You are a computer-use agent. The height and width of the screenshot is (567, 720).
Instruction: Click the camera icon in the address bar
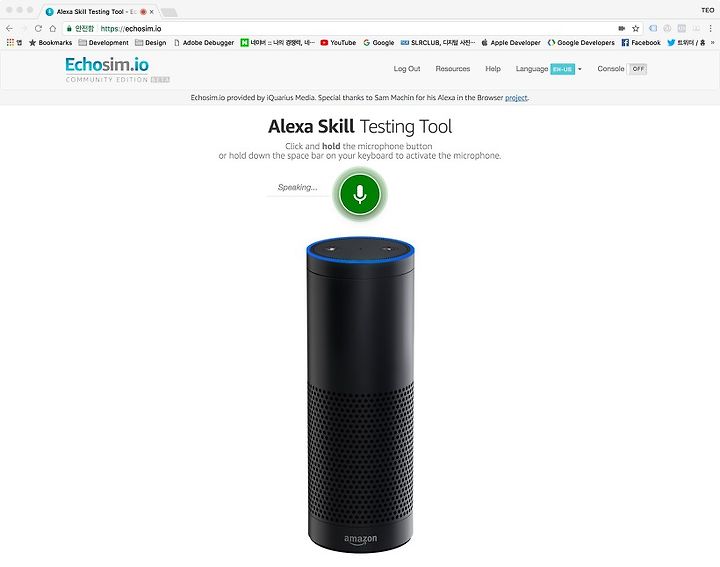click(622, 28)
